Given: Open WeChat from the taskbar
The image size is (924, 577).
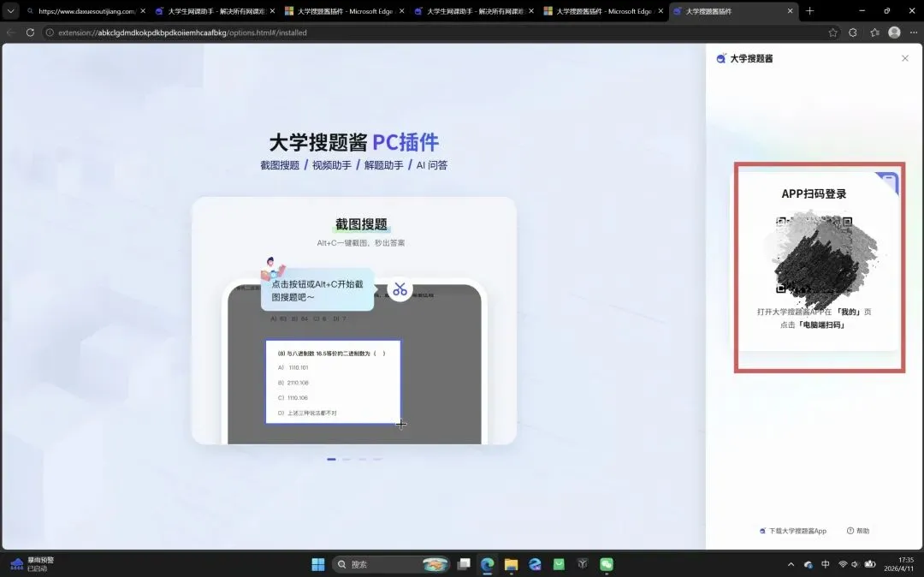Looking at the screenshot, I should 607,565.
